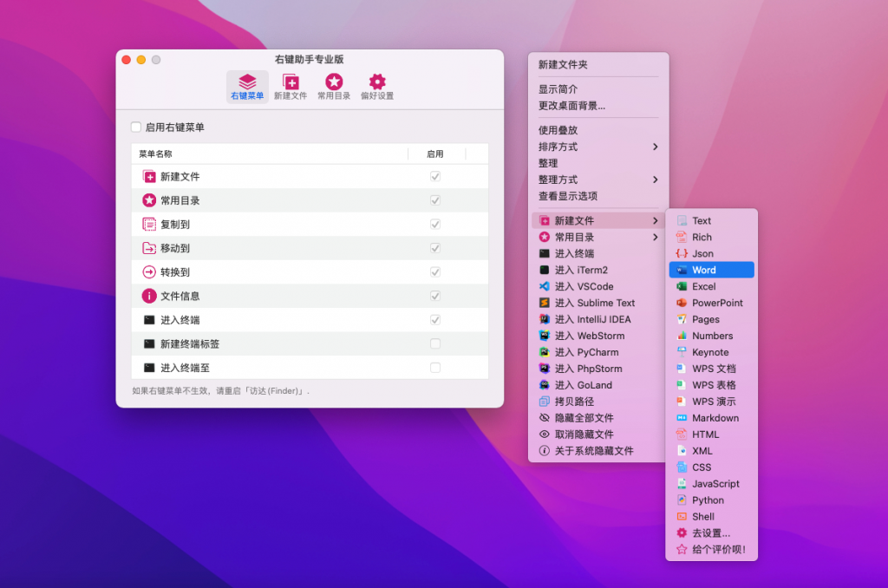Select the 右键菜单 toolbar icon
Viewport: 888px width, 588px height.
click(247, 86)
